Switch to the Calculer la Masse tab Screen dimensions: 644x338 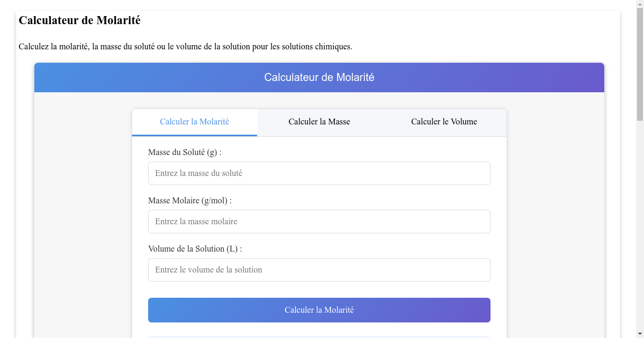click(x=319, y=122)
